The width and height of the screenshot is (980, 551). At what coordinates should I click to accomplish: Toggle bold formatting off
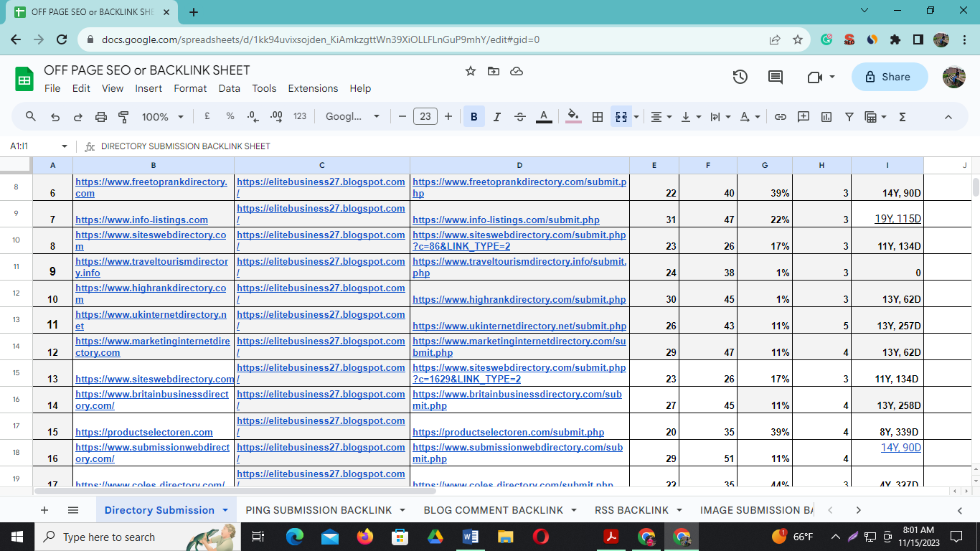click(x=474, y=116)
